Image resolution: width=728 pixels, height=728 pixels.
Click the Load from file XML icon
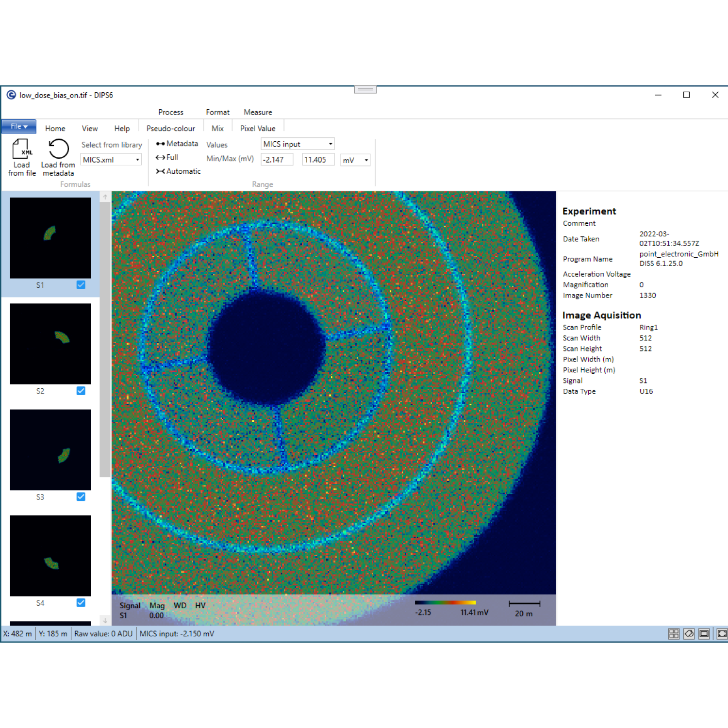[x=22, y=149]
